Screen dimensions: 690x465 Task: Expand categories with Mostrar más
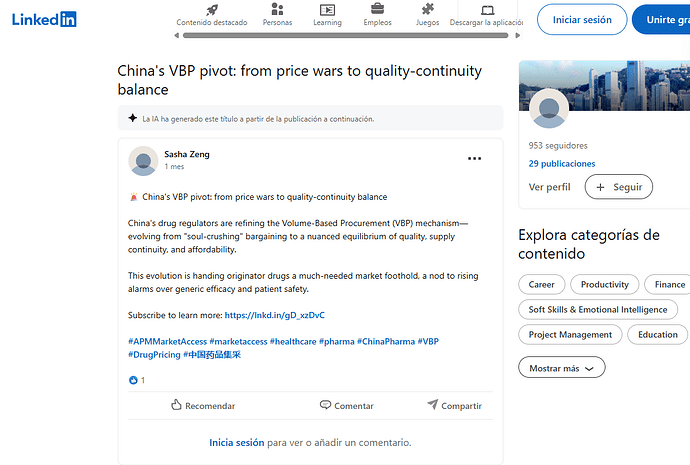tap(562, 367)
